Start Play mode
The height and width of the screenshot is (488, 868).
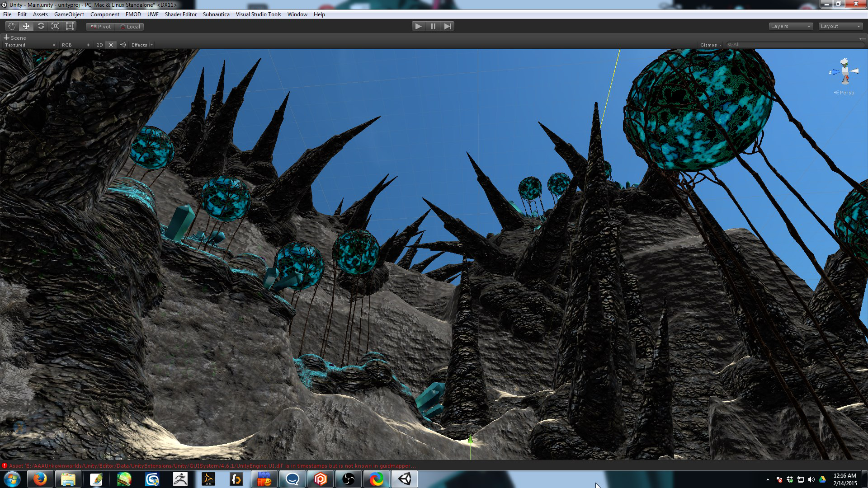pos(418,26)
